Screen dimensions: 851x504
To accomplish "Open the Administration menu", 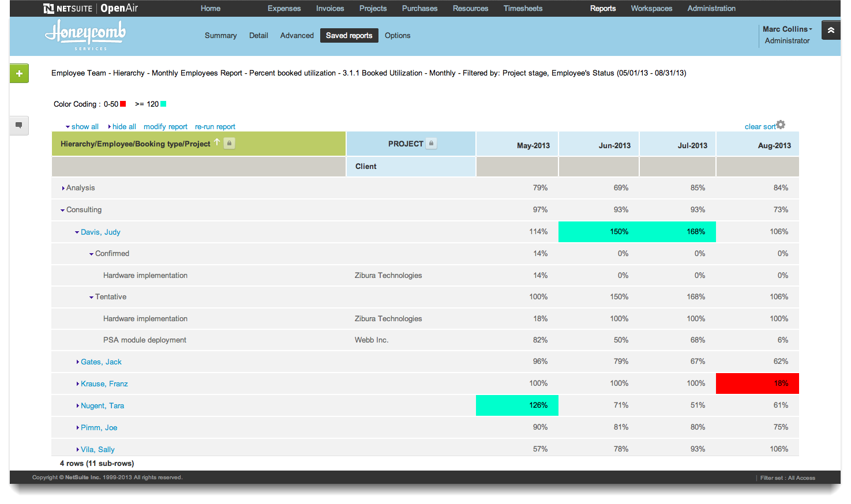I will point(711,8).
